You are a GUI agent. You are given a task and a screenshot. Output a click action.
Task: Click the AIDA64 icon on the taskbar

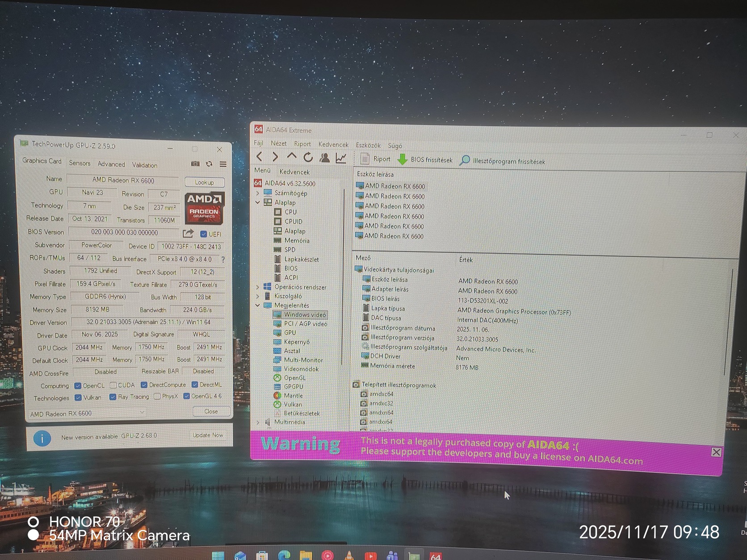435,556
